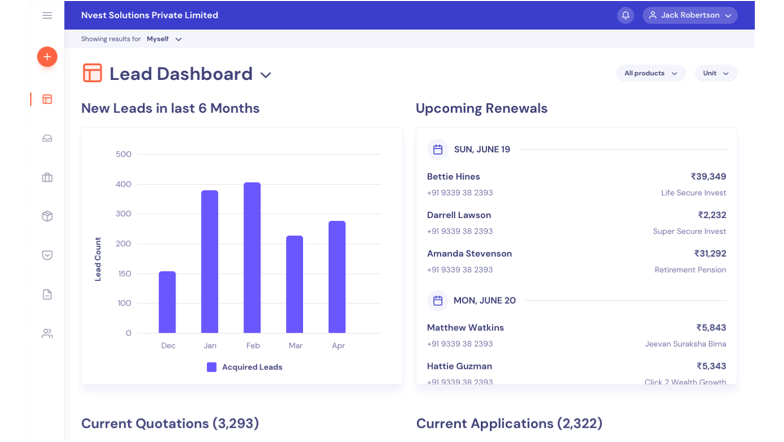784x442 pixels.
Task: Click the notification bell icon
Action: pos(626,15)
